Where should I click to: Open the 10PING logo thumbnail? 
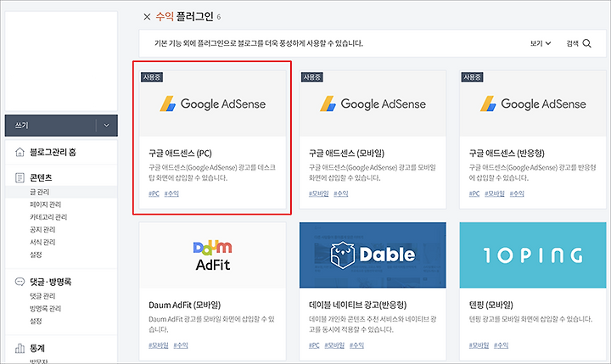tap(533, 255)
